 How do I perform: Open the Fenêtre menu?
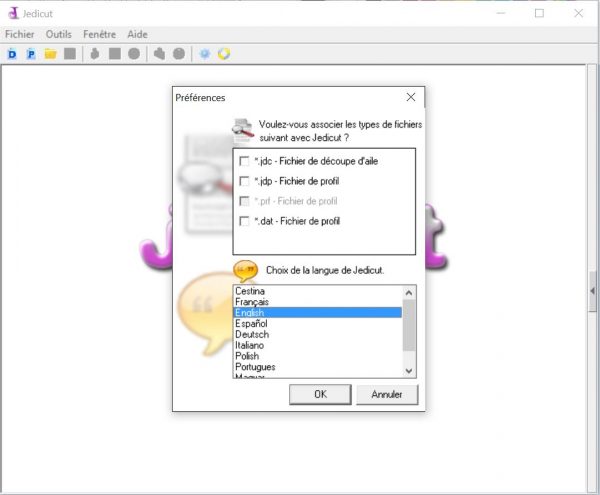pyautogui.click(x=99, y=34)
